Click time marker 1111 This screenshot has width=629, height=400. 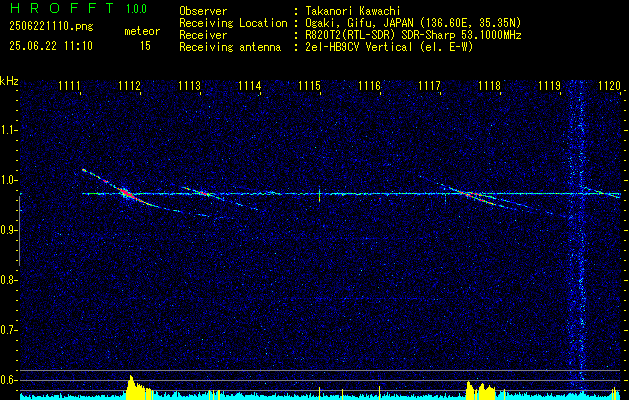click(69, 86)
